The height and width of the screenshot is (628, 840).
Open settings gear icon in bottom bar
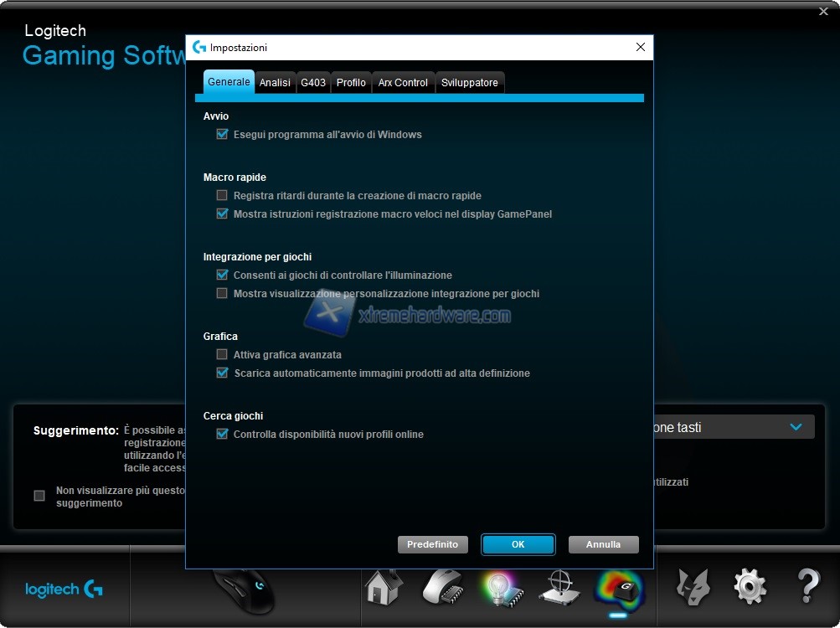750,588
